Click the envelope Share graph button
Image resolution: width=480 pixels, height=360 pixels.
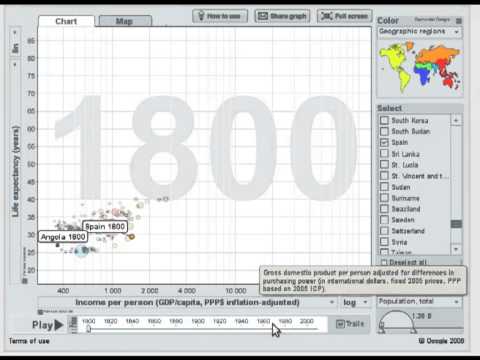(x=282, y=16)
